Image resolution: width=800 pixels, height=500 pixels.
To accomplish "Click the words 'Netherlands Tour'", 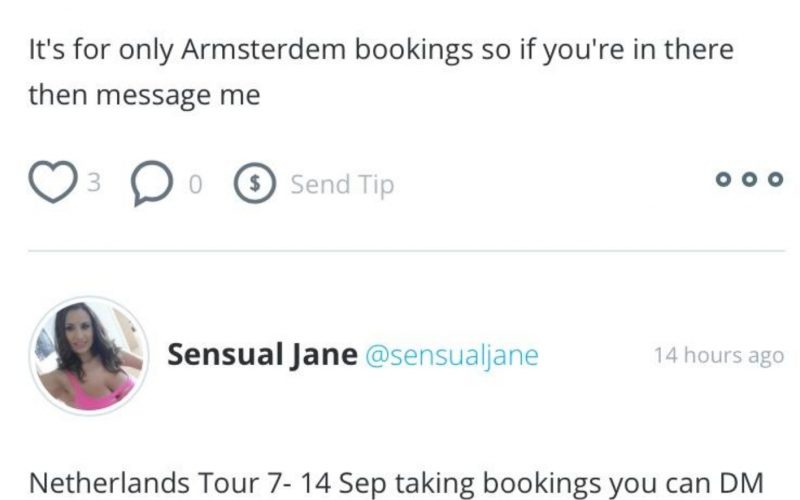I will [144, 483].
